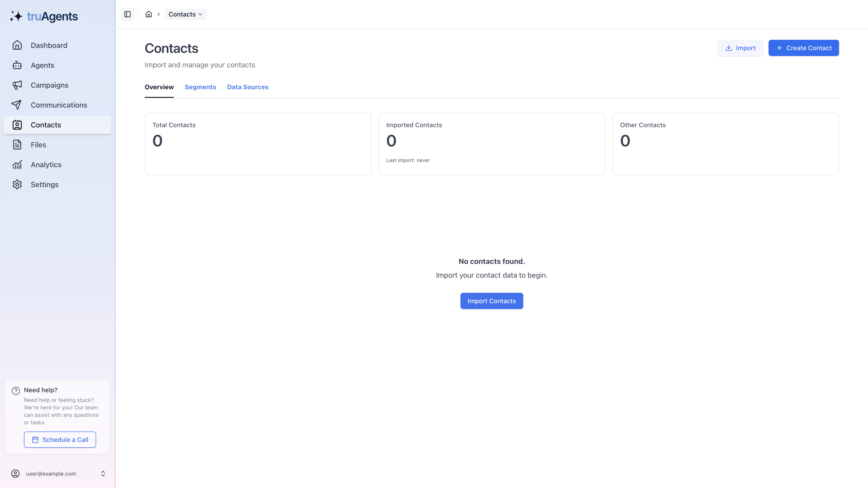This screenshot has height=488, width=868.
Task: Open Files using the document icon
Action: click(17, 145)
